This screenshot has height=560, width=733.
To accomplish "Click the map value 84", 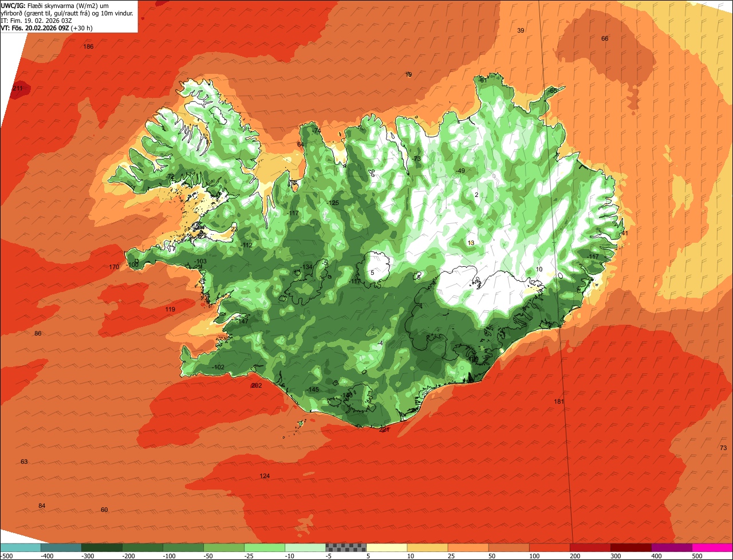I will tap(42, 506).
